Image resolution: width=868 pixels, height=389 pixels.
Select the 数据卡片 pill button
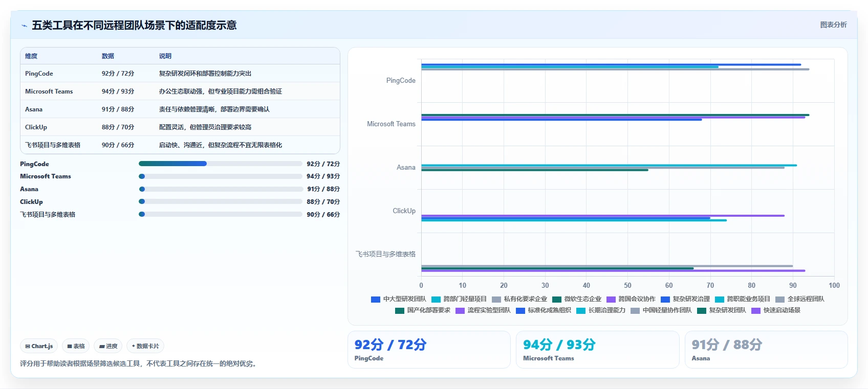[145, 346]
